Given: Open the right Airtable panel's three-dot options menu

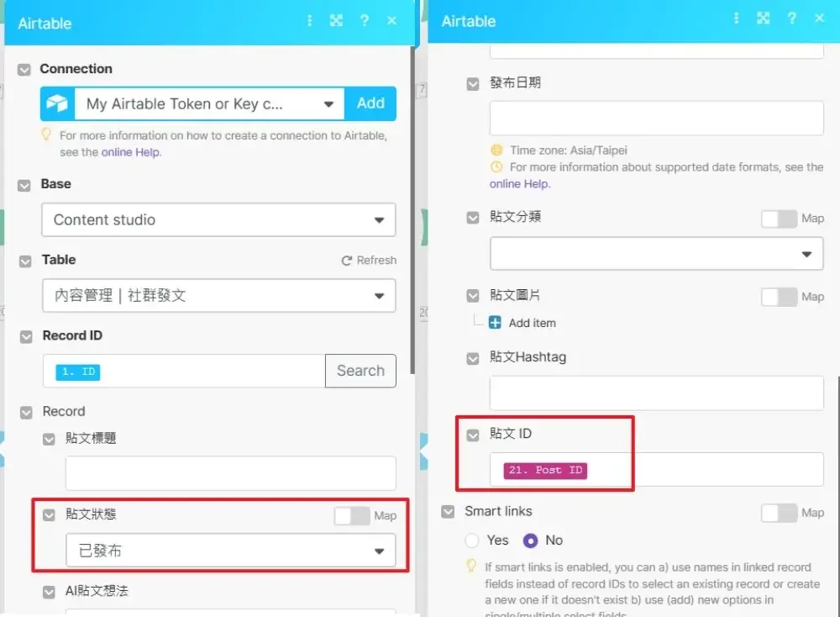Looking at the screenshot, I should pyautogui.click(x=736, y=18).
